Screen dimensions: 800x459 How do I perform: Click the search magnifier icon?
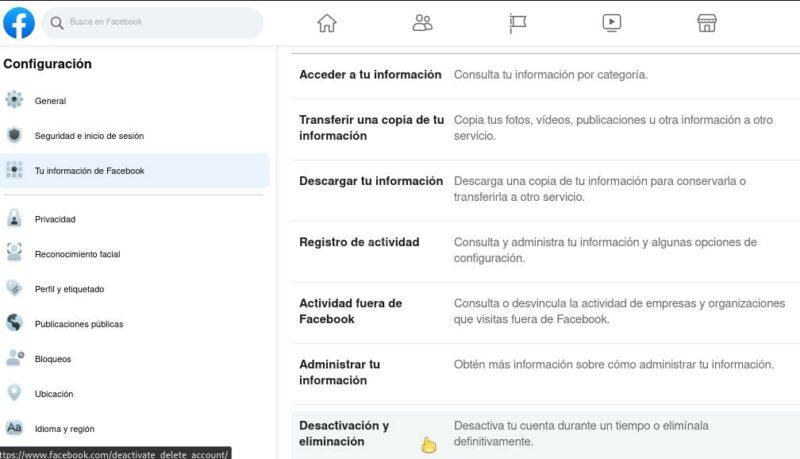[57, 22]
